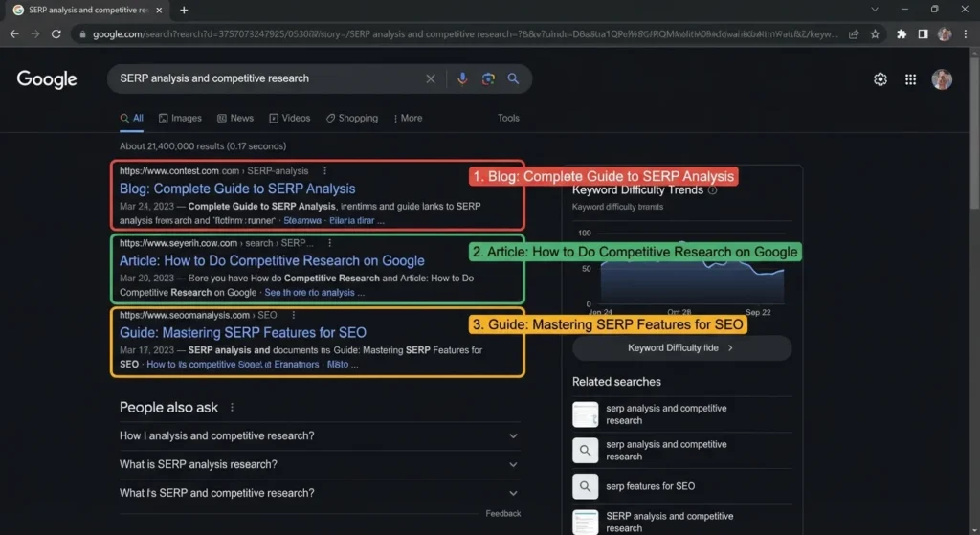This screenshot has width=980, height=535.
Task: Start voice search with the microphone icon
Action: 462,78
